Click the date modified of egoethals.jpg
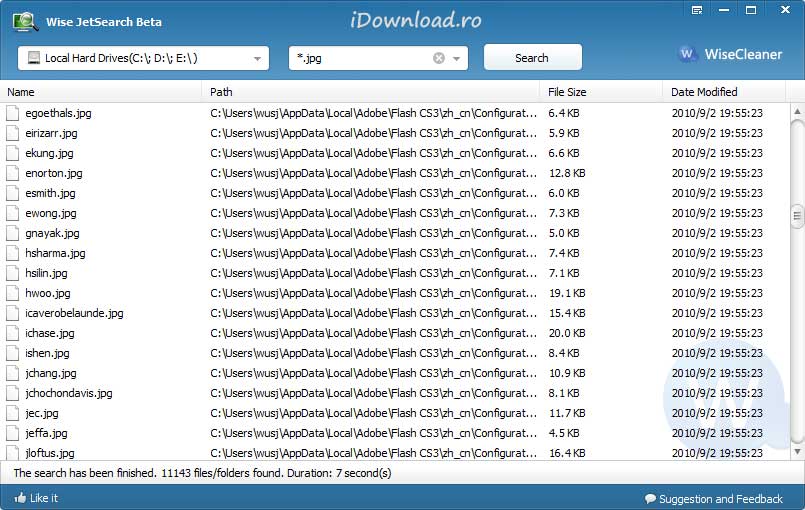 pos(717,113)
